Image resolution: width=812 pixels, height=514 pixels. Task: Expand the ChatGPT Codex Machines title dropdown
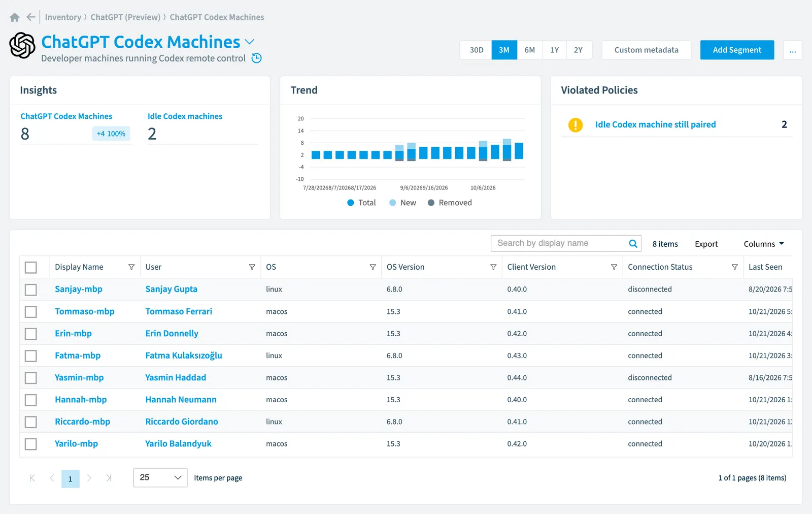pos(250,42)
